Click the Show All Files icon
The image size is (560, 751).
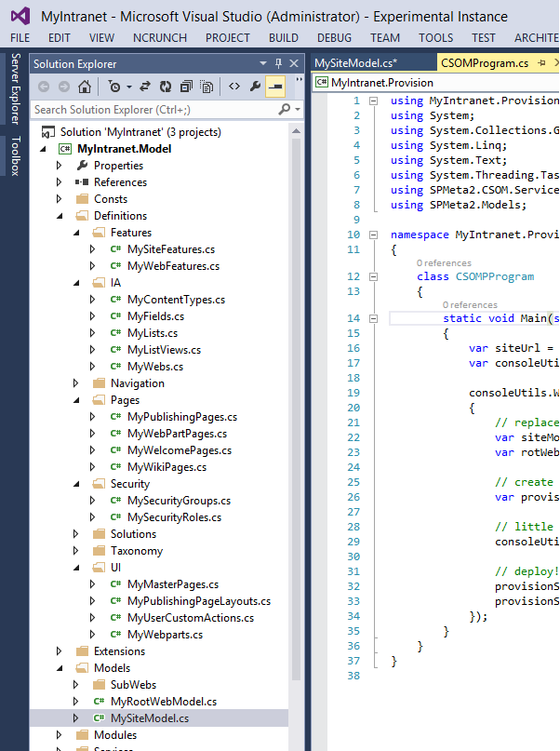207,87
